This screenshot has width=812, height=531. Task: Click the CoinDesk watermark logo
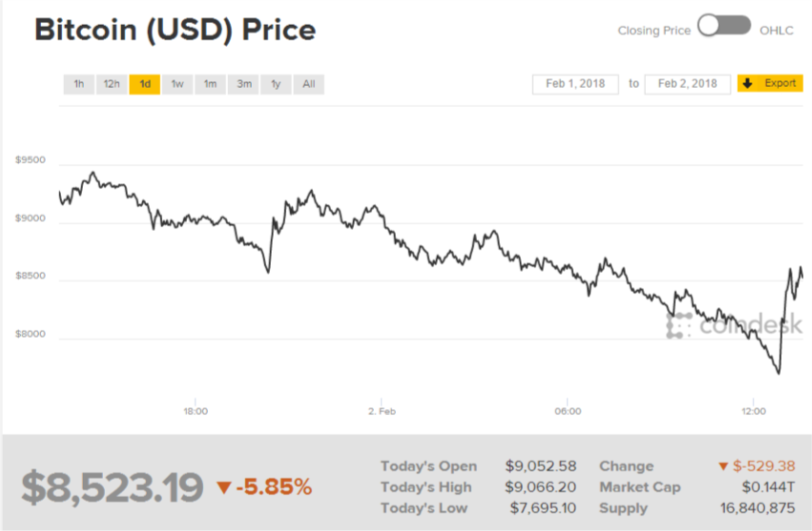pos(735,325)
